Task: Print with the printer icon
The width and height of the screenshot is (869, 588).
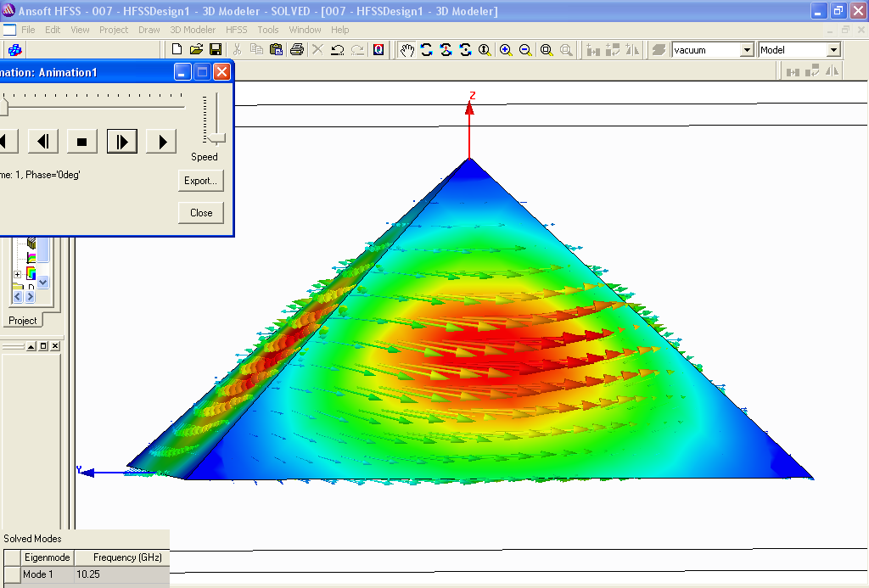Action: coord(297,50)
